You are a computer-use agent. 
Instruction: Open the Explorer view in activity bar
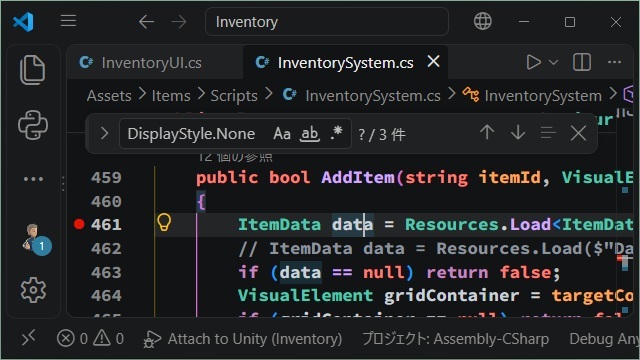click(33, 70)
